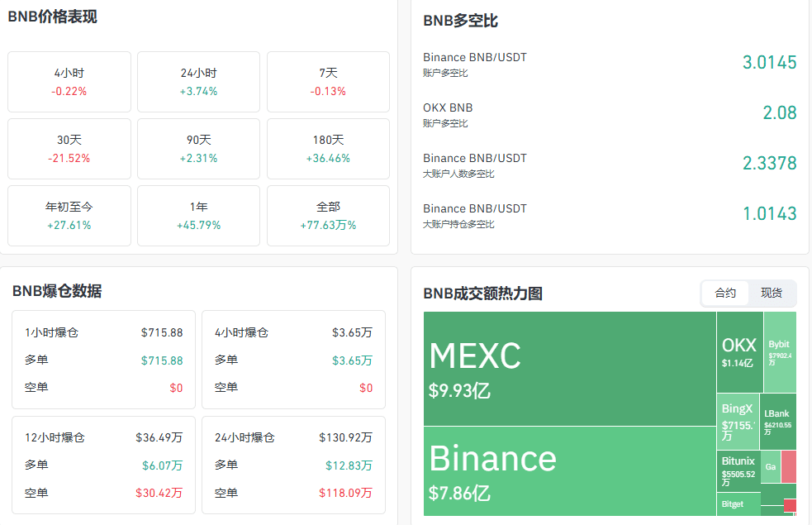812x525 pixels.
Task: Open the 全部 all-time performance card
Action: coord(328,215)
